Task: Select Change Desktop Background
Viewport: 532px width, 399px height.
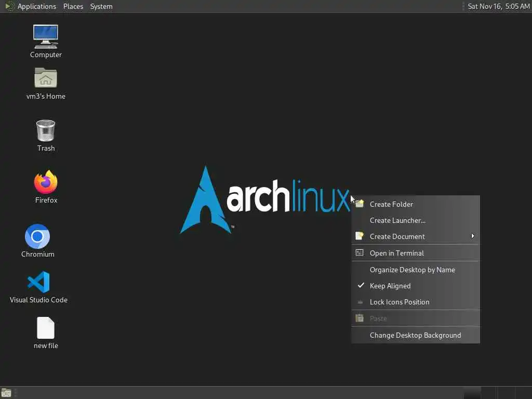Action: click(416, 335)
